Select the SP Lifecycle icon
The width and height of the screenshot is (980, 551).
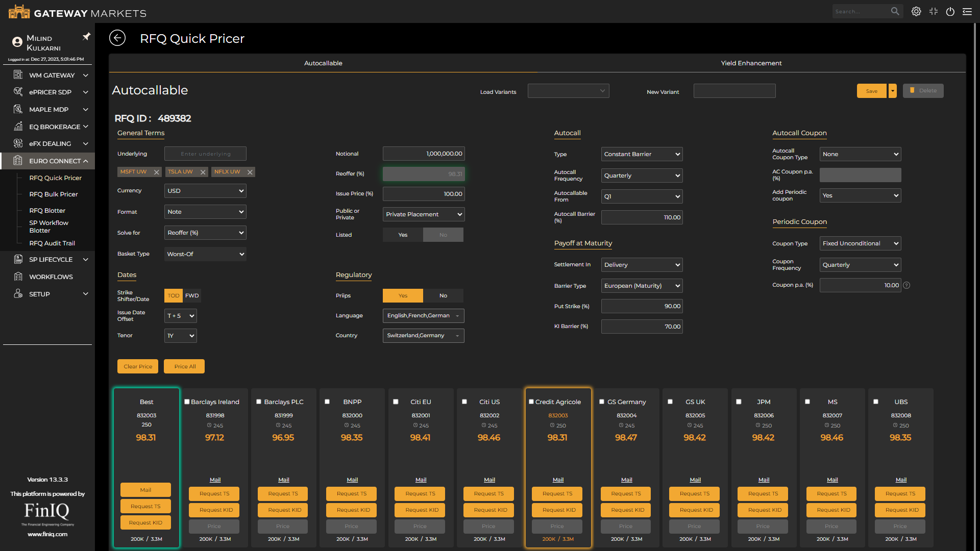point(18,259)
